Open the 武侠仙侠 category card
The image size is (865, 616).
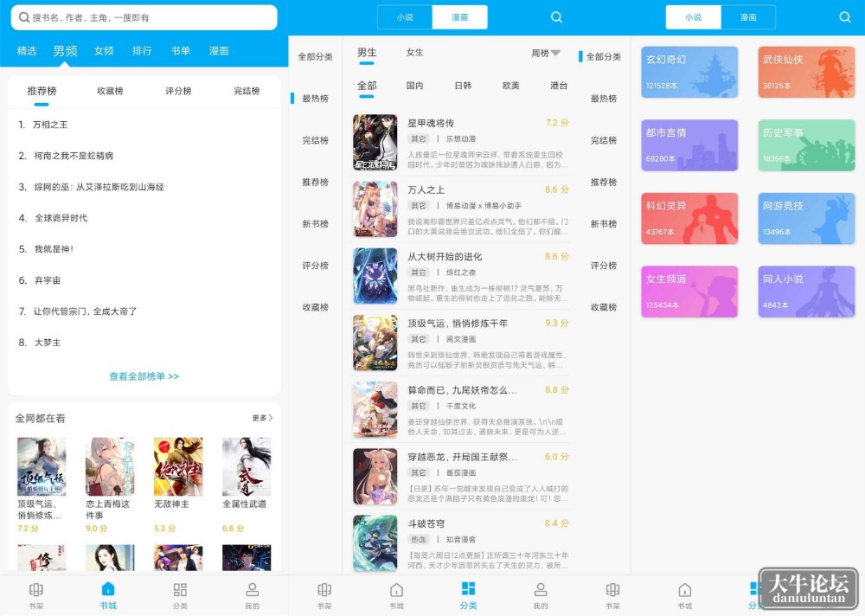coord(806,73)
